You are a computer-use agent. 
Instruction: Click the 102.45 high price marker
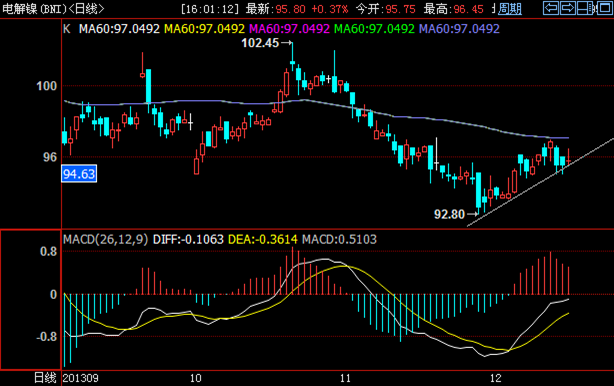(x=260, y=43)
